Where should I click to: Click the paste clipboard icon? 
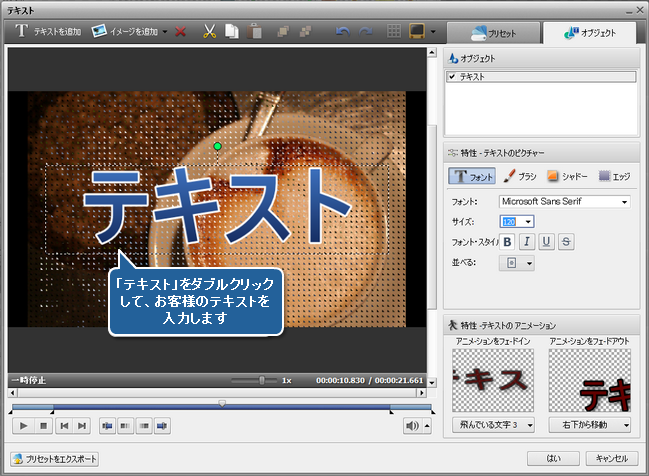click(x=254, y=32)
